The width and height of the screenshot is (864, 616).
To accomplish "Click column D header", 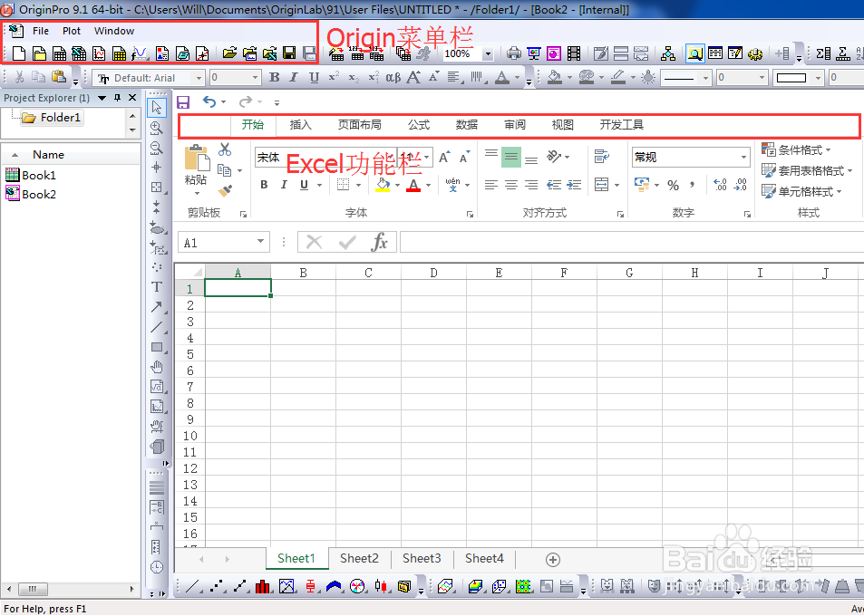I will (x=433, y=273).
